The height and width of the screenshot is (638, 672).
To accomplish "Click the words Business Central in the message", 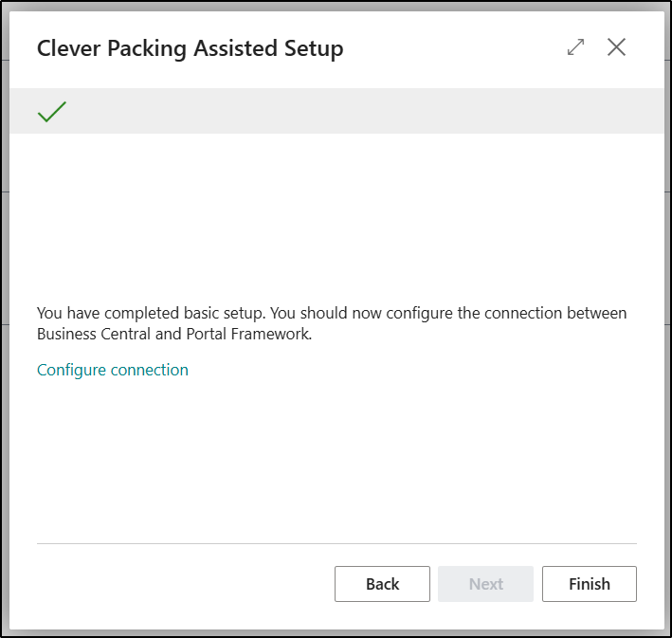I will 83,334.
